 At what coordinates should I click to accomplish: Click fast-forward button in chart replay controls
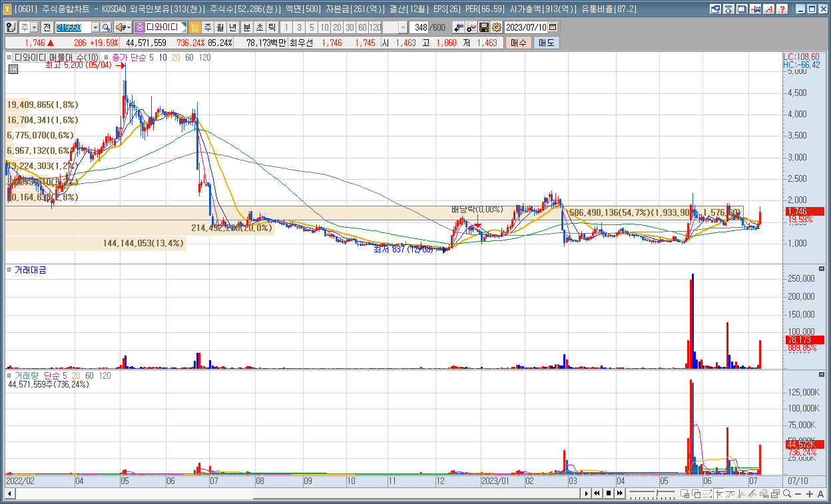coord(620,493)
